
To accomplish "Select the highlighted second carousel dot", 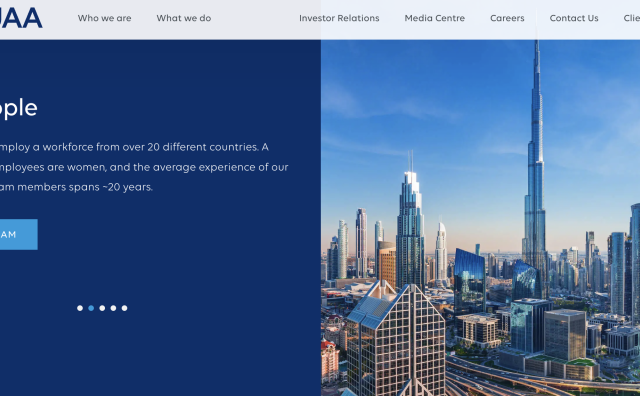I will pos(91,308).
